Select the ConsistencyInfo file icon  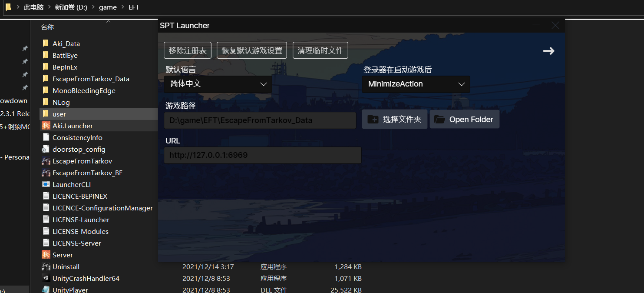click(46, 137)
